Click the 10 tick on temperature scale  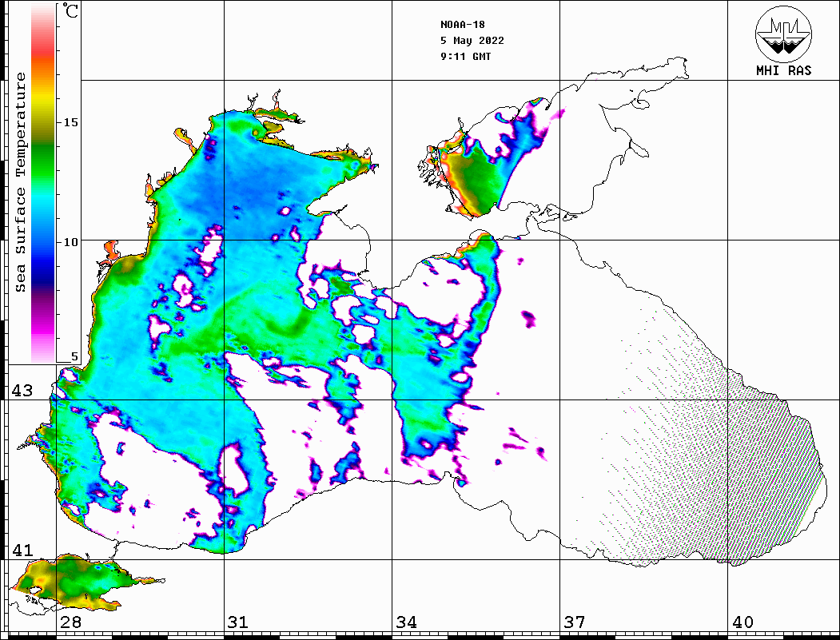pos(70,242)
